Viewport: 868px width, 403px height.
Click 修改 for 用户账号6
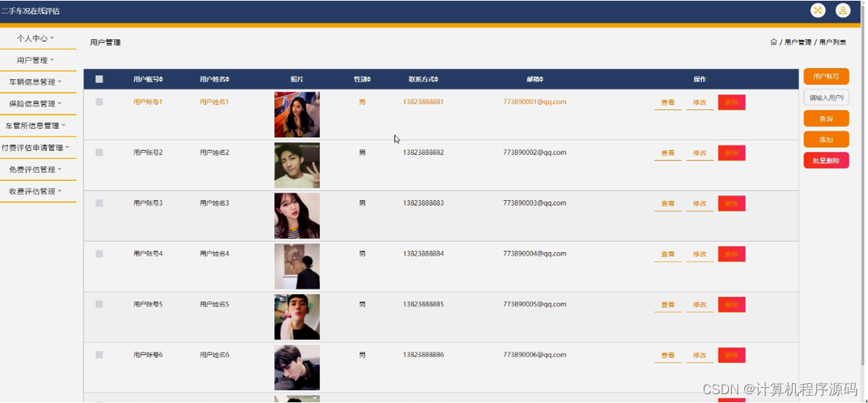[700, 356]
